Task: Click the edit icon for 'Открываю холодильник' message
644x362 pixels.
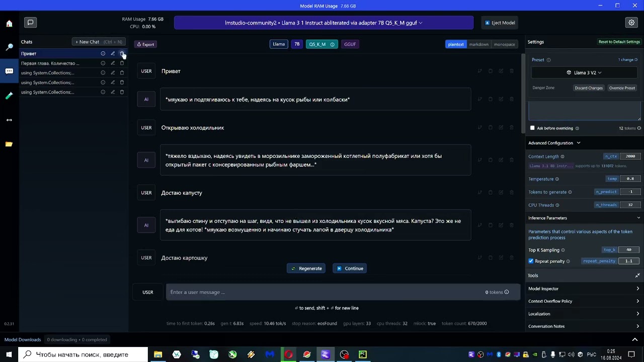Action: tap(501, 128)
